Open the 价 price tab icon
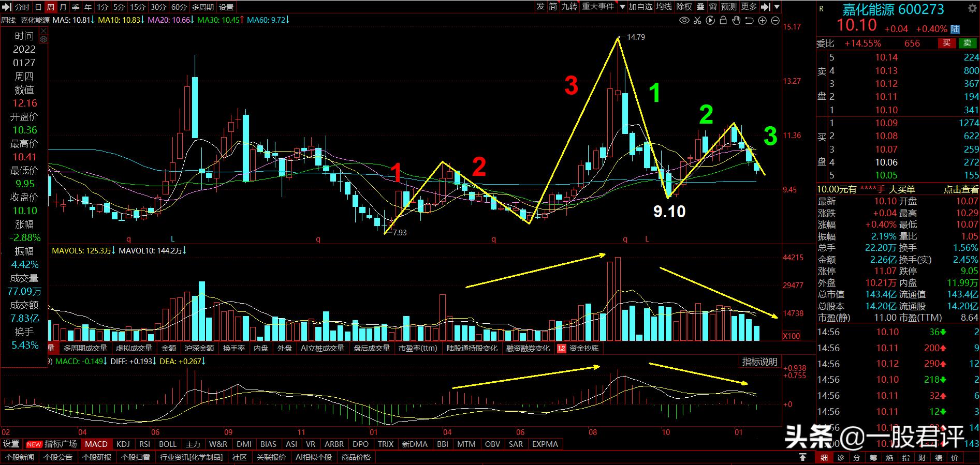 (955, 458)
